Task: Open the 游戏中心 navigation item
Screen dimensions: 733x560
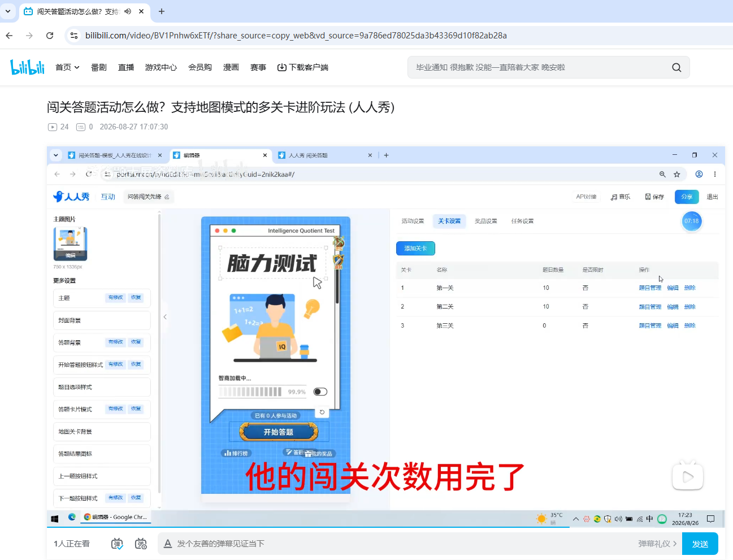Action: pyautogui.click(x=161, y=67)
